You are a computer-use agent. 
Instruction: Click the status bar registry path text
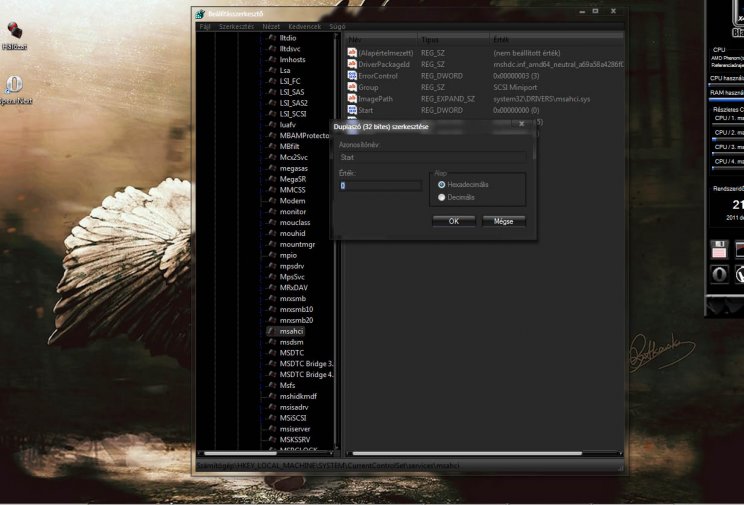(328, 466)
